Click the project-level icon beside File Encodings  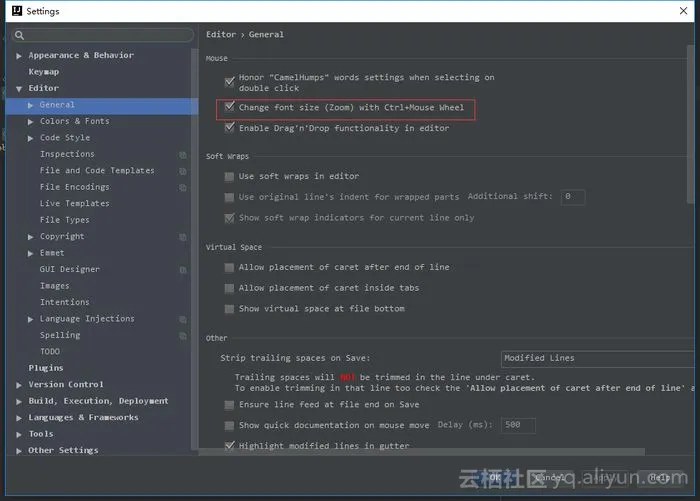(x=183, y=188)
